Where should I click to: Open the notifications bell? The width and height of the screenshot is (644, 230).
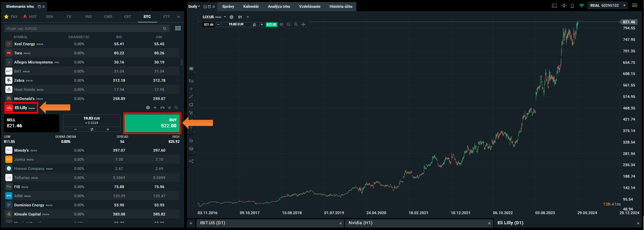pos(572,6)
